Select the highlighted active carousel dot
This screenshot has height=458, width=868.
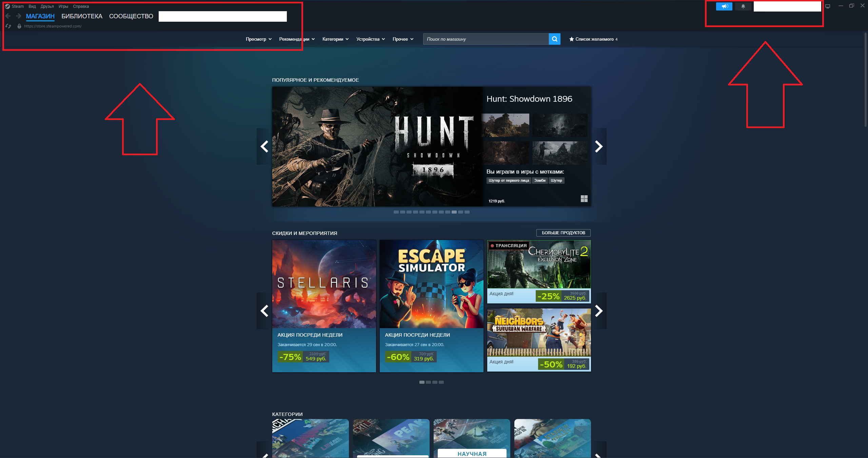click(x=454, y=212)
